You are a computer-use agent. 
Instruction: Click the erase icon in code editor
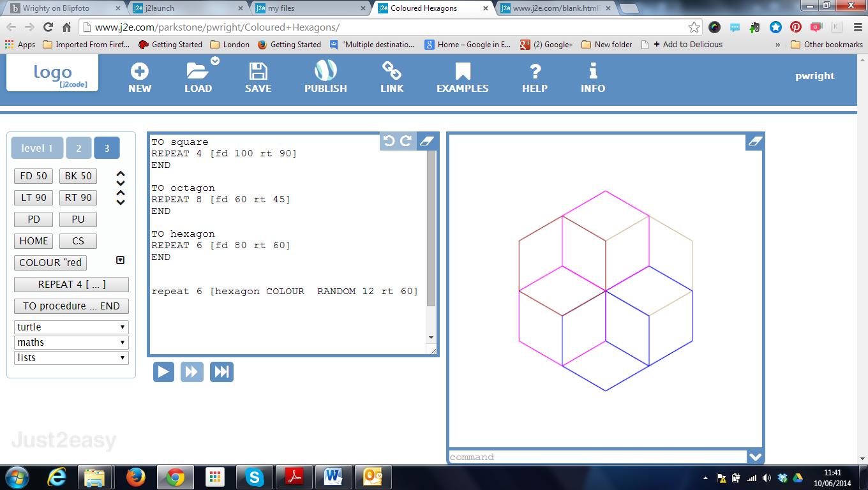427,141
